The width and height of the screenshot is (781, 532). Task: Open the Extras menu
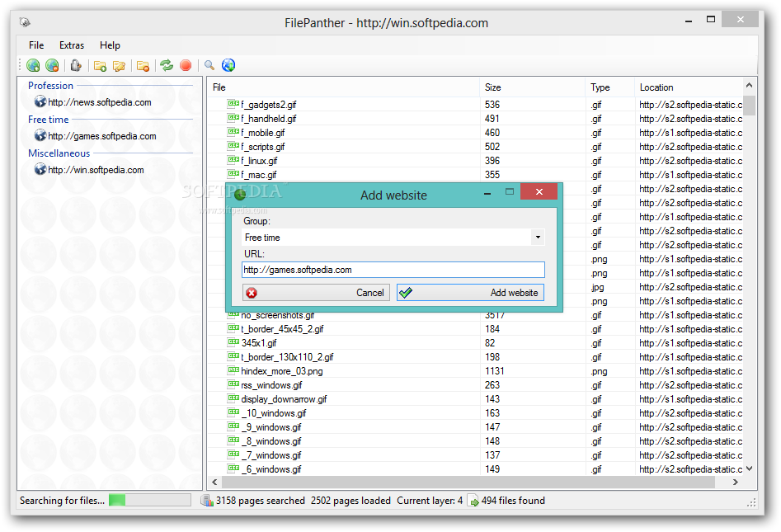(x=72, y=45)
